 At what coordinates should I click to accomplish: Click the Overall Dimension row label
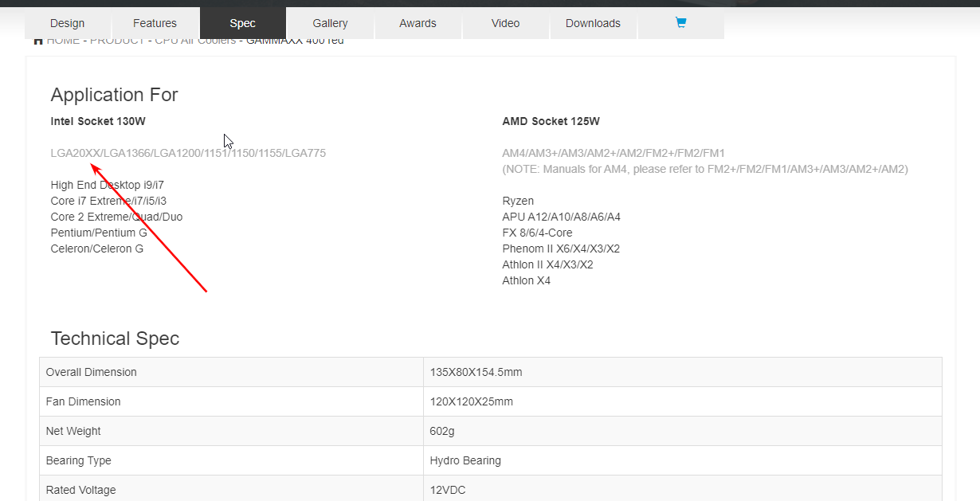tap(92, 372)
